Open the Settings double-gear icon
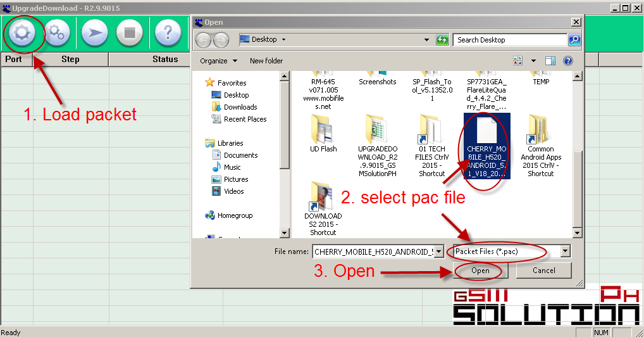 pos(57,32)
